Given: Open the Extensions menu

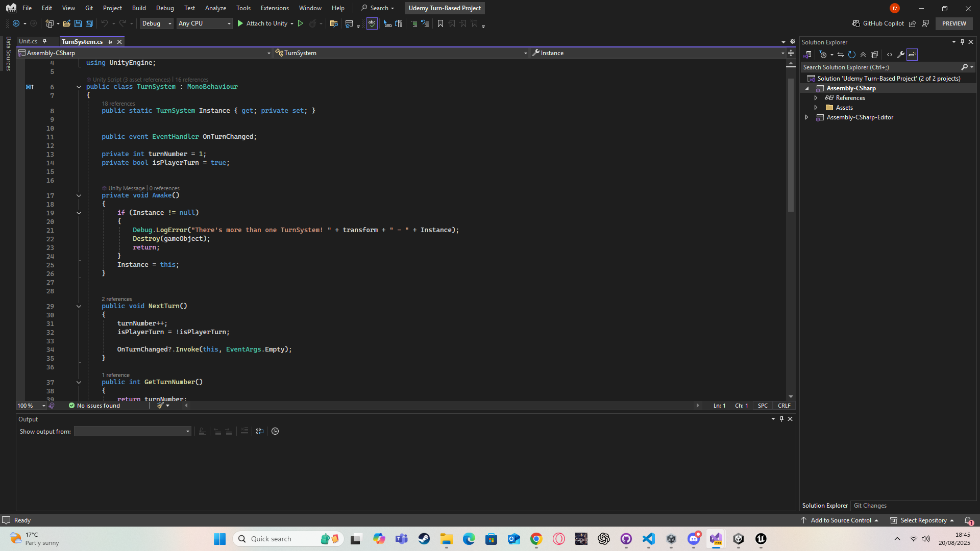Looking at the screenshot, I should pos(275,8).
